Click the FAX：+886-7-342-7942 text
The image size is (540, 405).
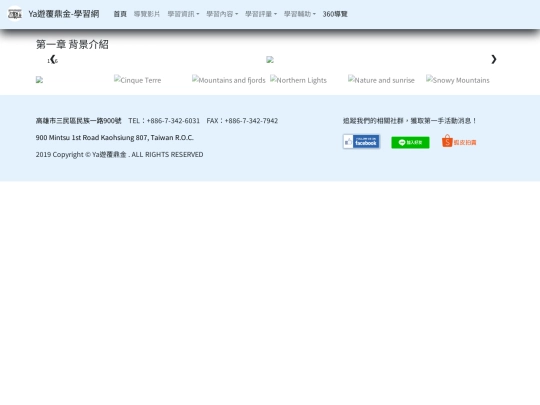[242, 121]
